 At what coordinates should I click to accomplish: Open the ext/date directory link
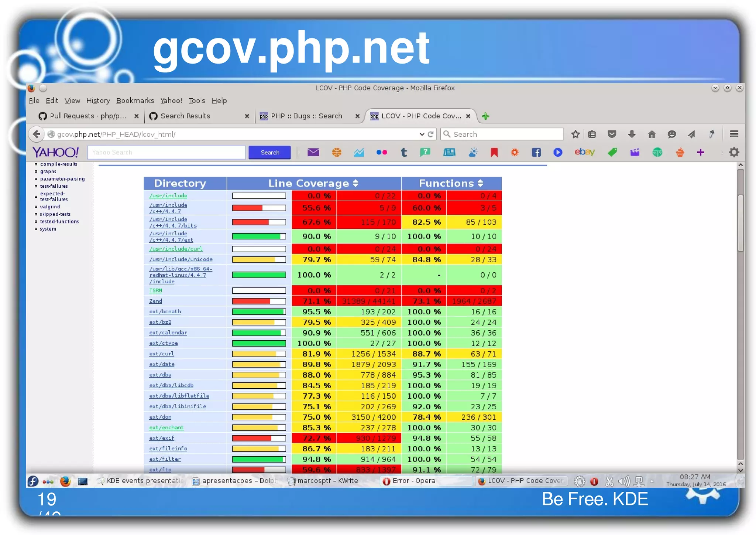click(162, 364)
